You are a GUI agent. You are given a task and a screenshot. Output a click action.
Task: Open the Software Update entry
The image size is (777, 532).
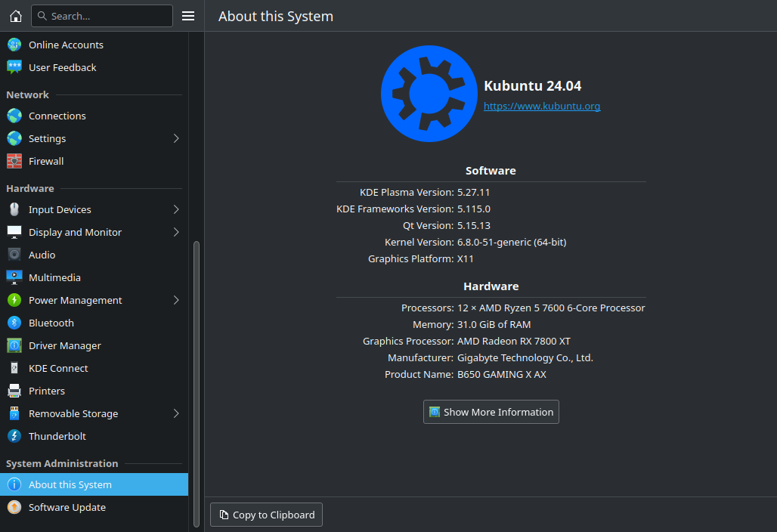[67, 507]
